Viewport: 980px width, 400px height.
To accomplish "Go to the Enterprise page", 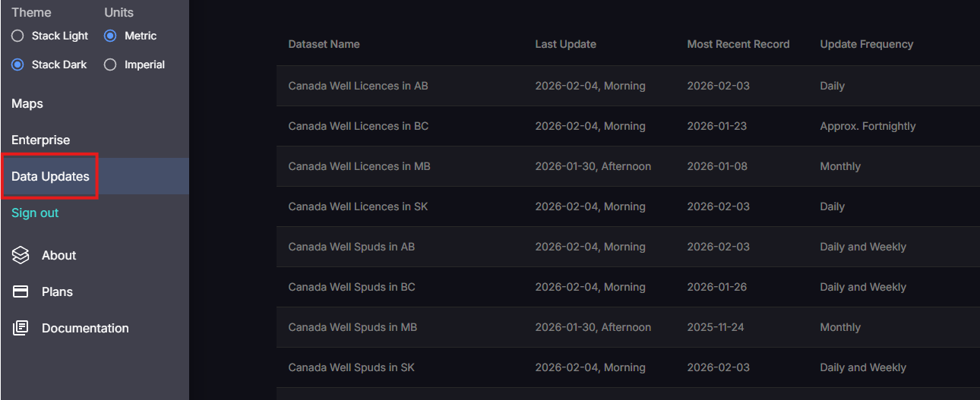I will coord(40,140).
